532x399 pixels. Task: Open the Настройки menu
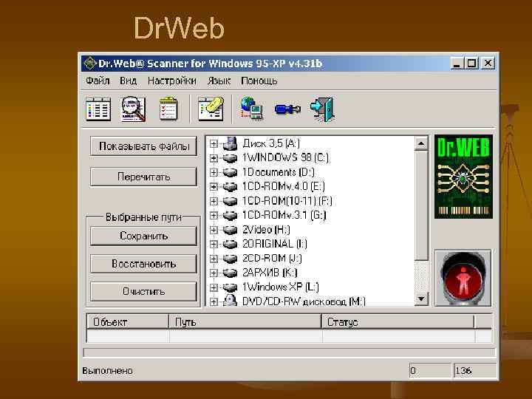tap(172, 81)
